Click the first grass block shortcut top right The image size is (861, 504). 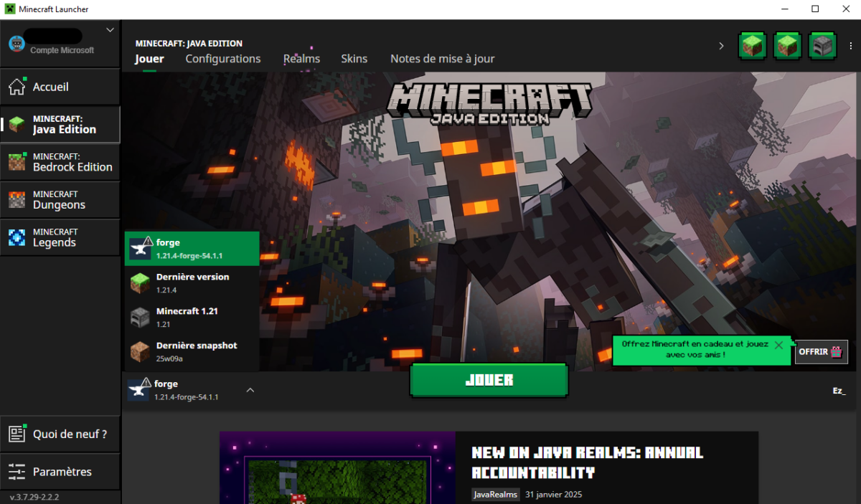(752, 45)
